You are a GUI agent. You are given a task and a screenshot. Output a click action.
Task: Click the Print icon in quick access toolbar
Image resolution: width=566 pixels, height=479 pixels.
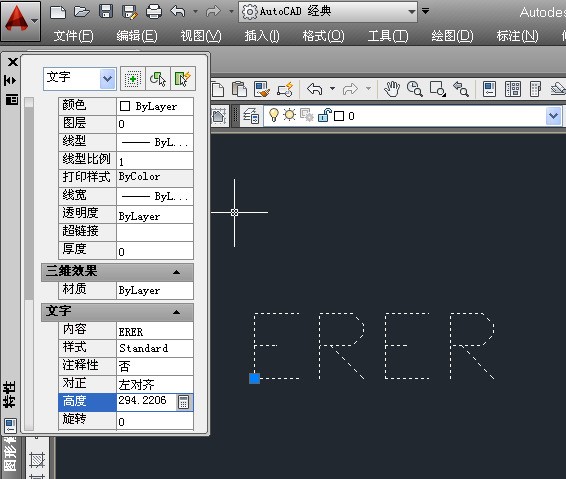[154, 12]
